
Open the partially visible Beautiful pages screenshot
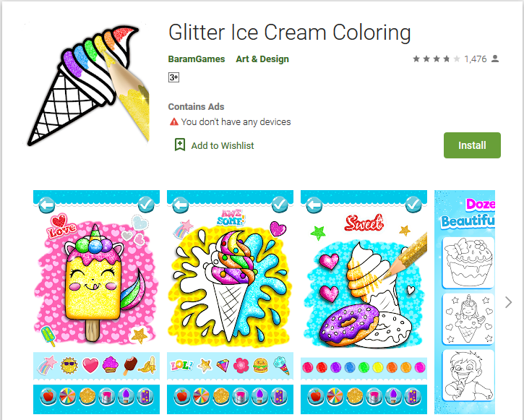click(x=465, y=302)
